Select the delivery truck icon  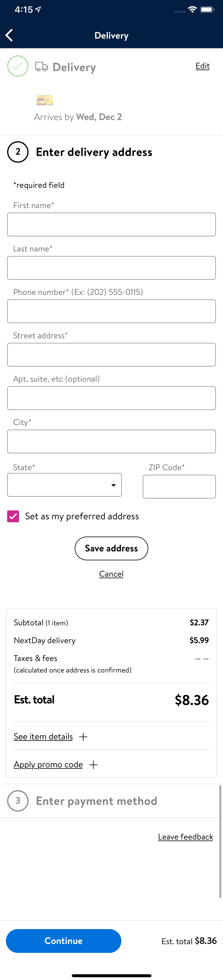point(42,66)
